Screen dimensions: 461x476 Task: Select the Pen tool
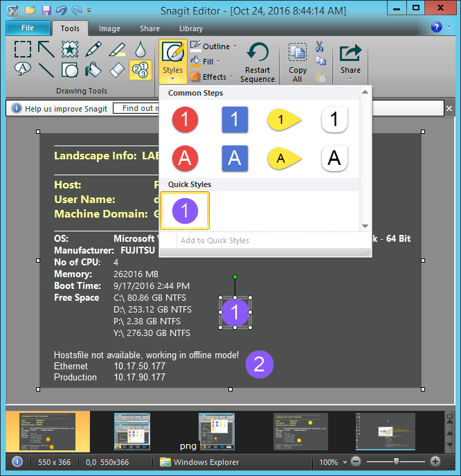click(x=93, y=49)
